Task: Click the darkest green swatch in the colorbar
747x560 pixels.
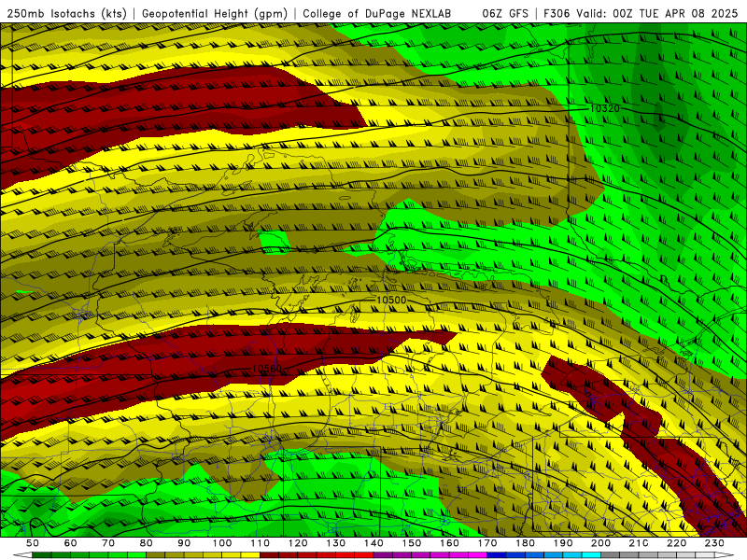Action: coord(41,554)
